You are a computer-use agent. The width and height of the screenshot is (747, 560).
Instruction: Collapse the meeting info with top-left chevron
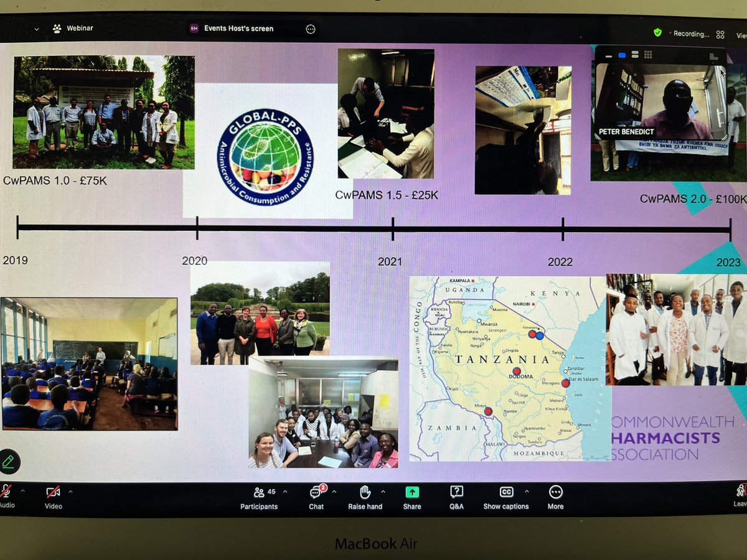pyautogui.click(x=36, y=29)
